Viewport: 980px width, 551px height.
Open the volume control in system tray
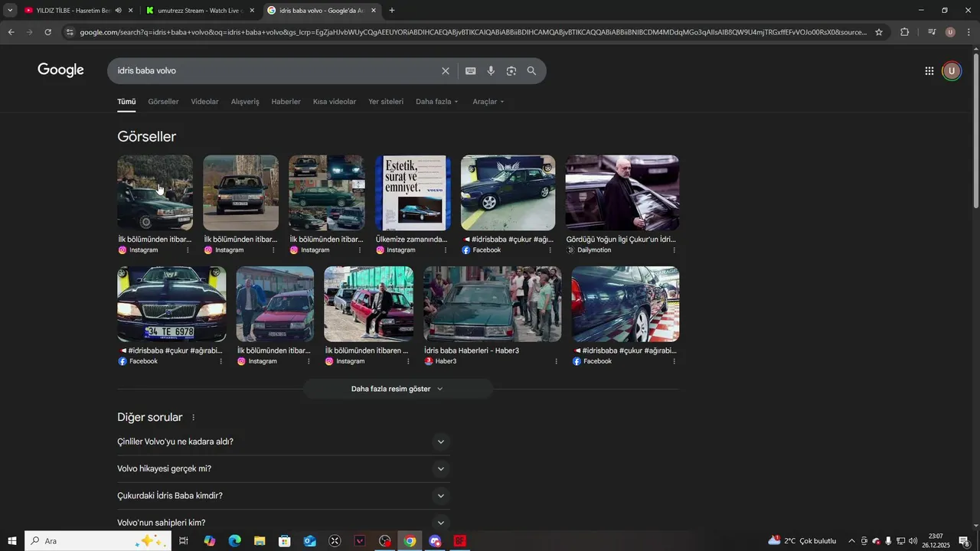coord(913,541)
